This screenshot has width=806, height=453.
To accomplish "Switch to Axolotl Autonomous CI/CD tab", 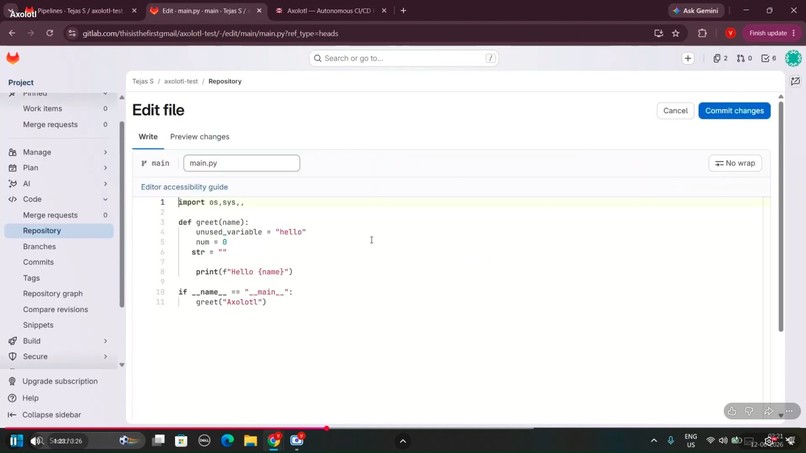I will coord(330,10).
